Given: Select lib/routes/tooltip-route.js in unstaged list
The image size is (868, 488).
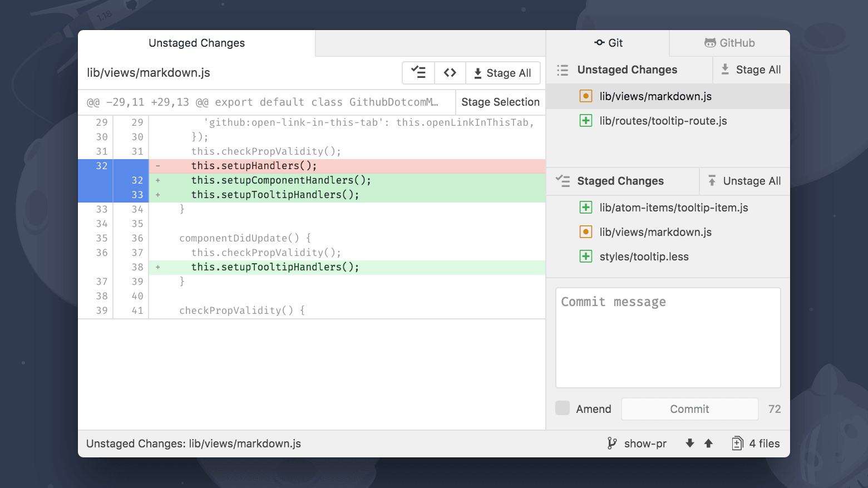Looking at the screenshot, I should 663,121.
